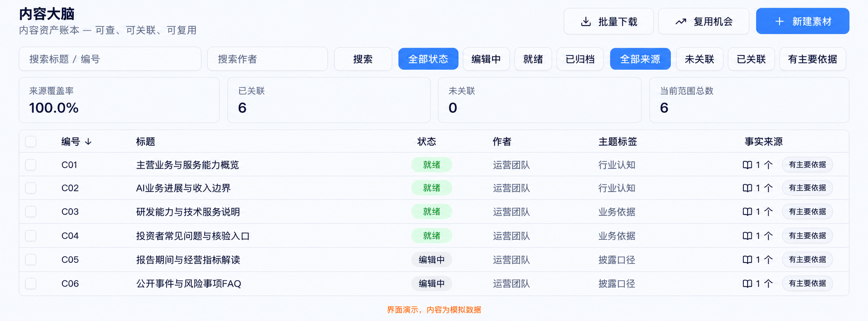Filter by 已归档 status
868x321 pixels.
pos(580,59)
